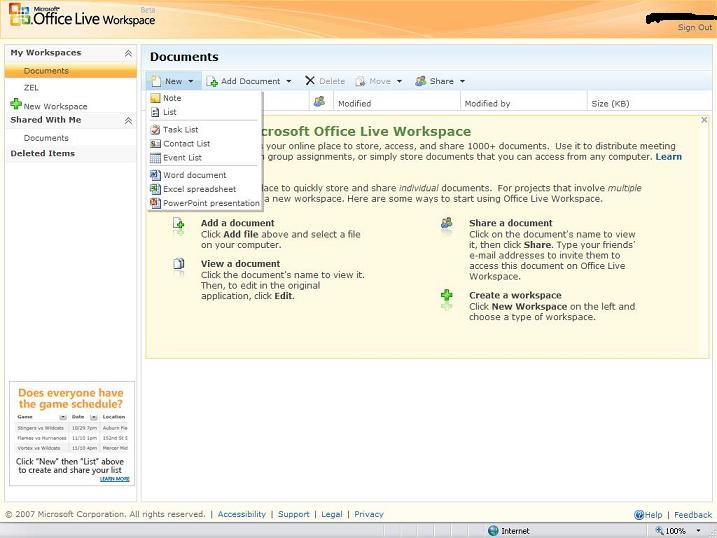Click the Word document icon in New menu

click(155, 175)
